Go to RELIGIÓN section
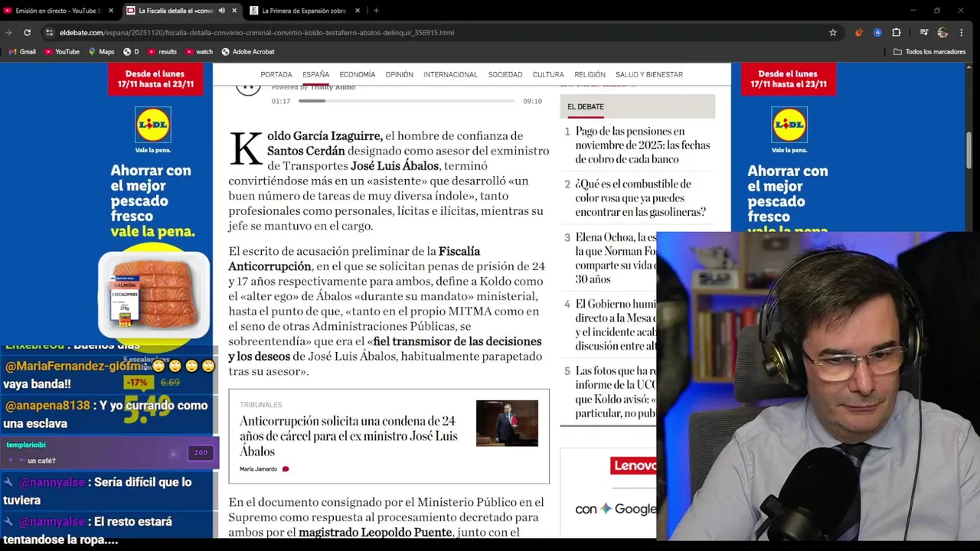Image resolution: width=980 pixels, height=551 pixels. pyautogui.click(x=590, y=75)
